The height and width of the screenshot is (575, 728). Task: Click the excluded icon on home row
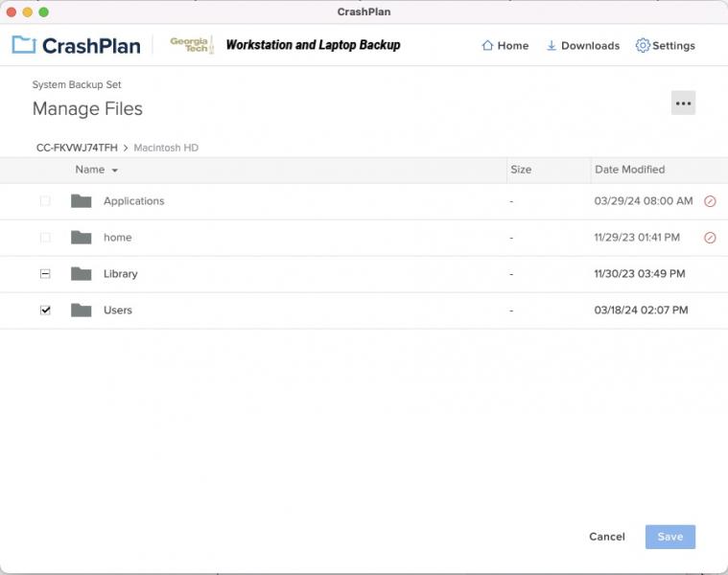coord(710,238)
